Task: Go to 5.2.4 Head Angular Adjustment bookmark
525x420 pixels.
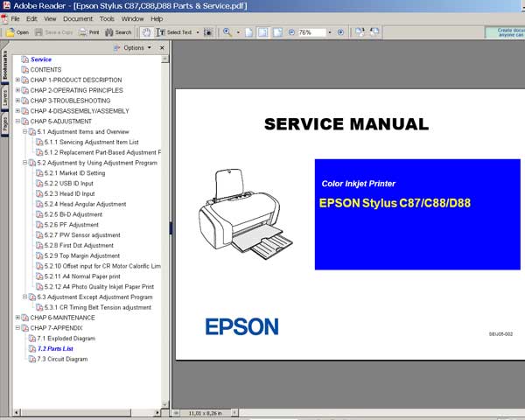Action: click(x=85, y=204)
